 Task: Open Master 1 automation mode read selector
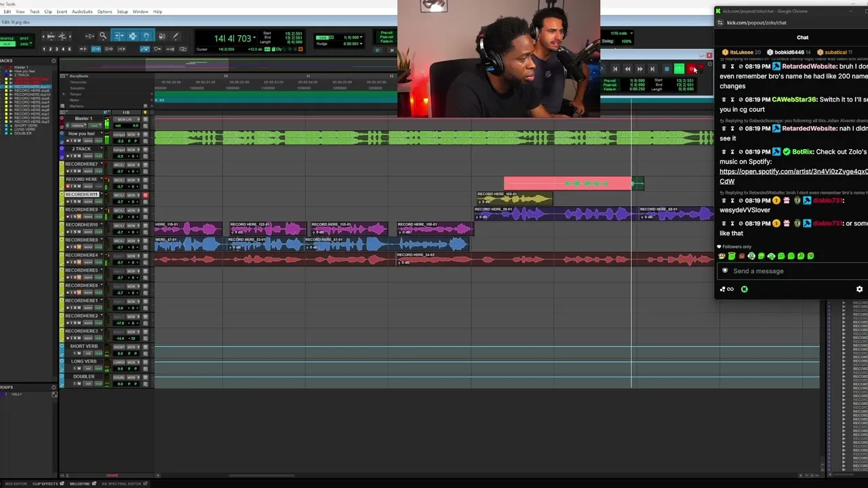pos(94,125)
